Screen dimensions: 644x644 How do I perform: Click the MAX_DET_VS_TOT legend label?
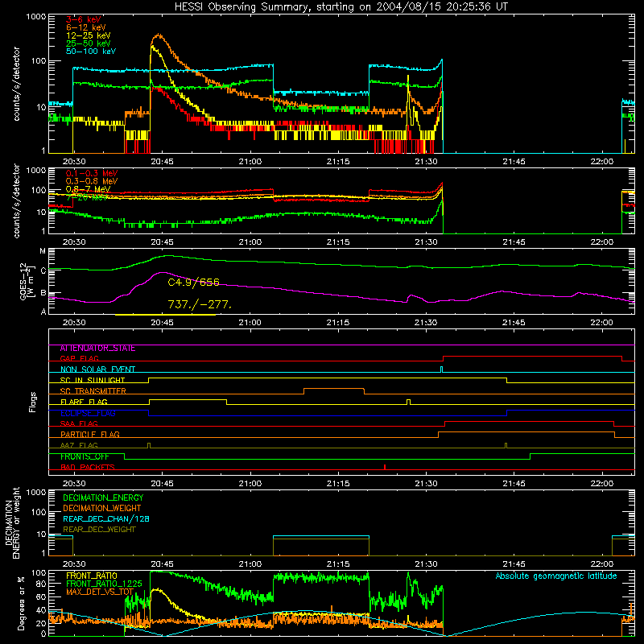click(x=100, y=592)
